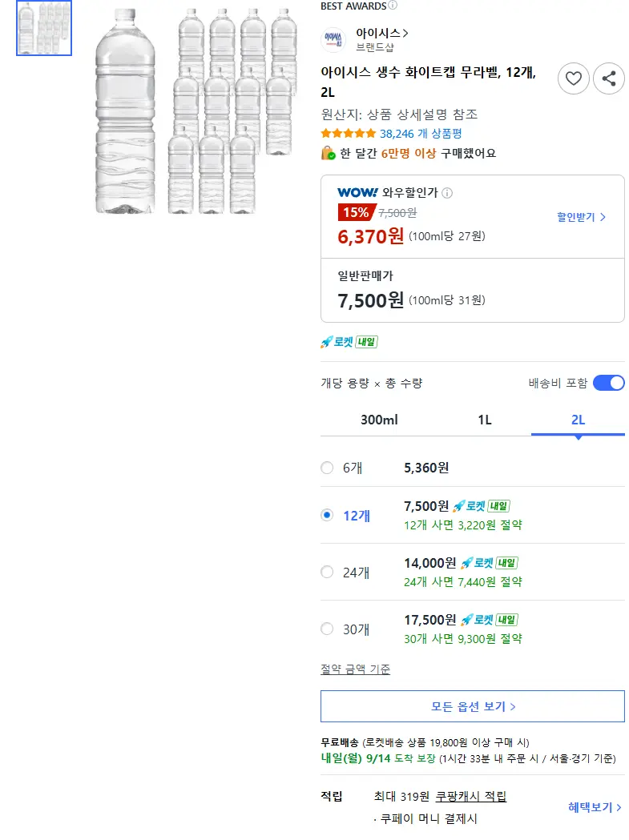Click 할인받기 to get the discount
Viewport: 629px width, 840px height.
(x=581, y=217)
